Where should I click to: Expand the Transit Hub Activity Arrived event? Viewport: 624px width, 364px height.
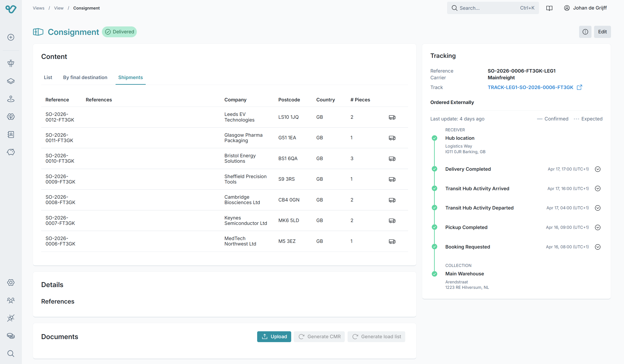pos(598,188)
